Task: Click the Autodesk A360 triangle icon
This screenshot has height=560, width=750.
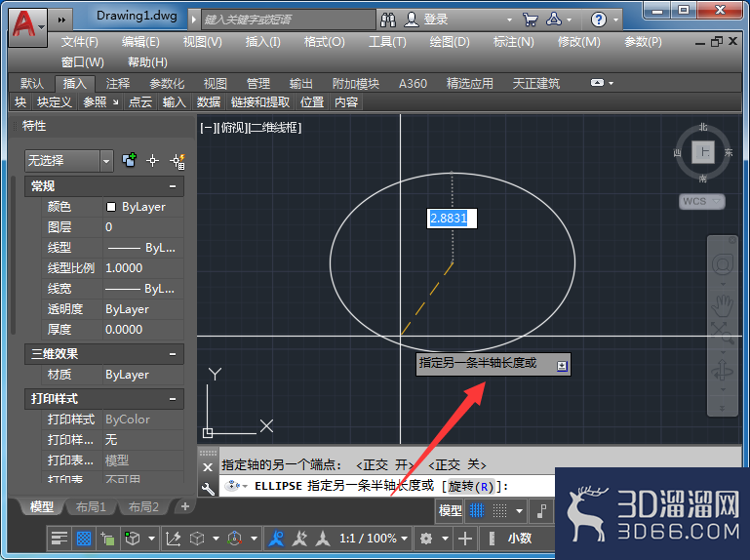Action: [x=553, y=20]
